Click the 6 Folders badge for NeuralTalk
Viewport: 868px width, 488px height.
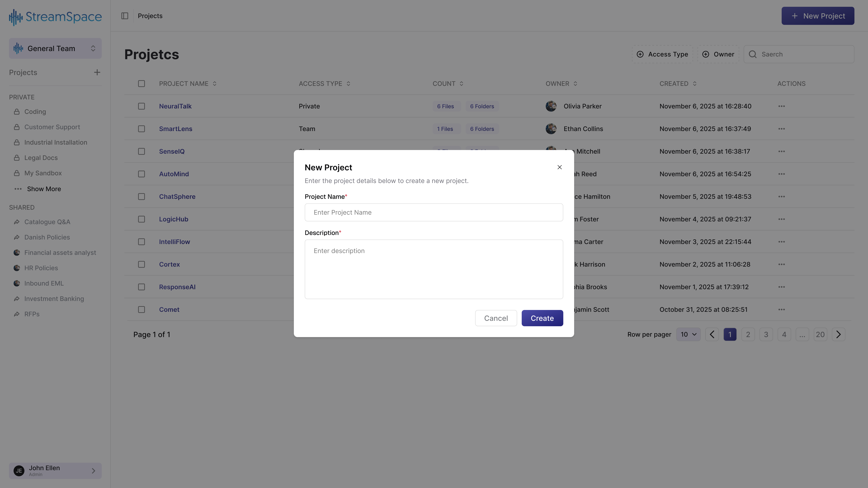(482, 106)
